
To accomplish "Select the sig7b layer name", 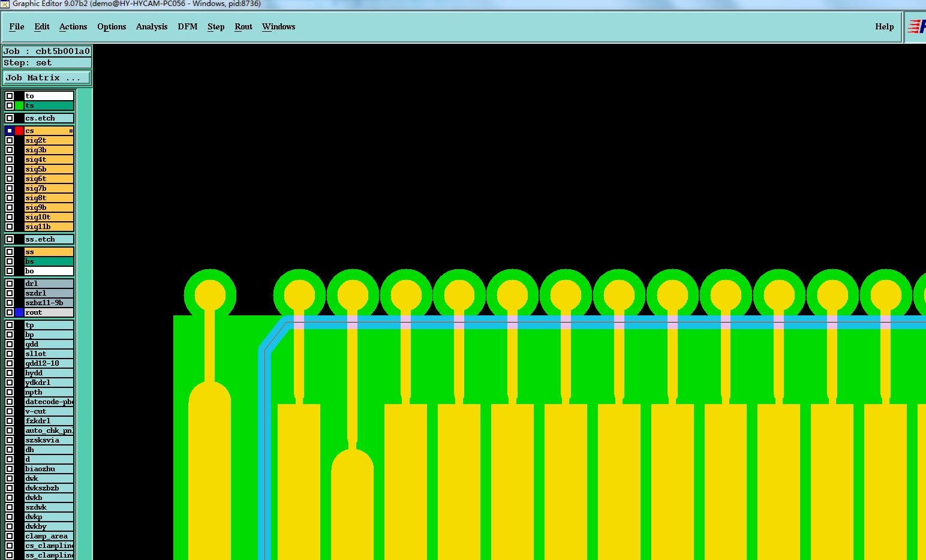I will tap(49, 188).
